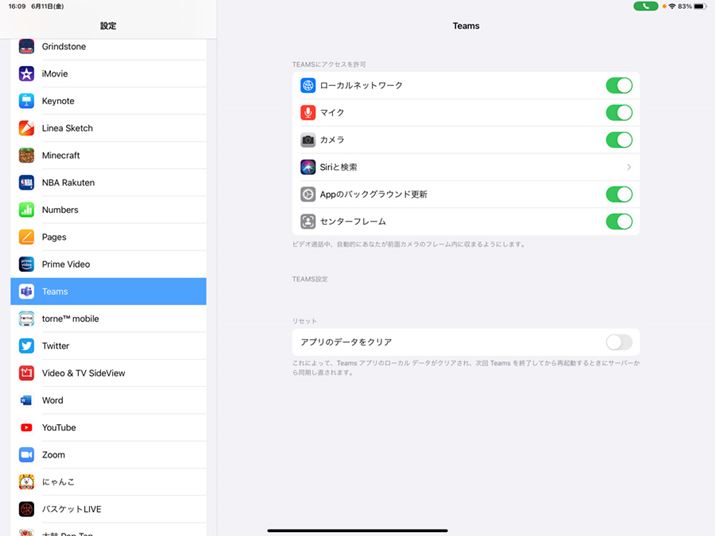This screenshot has width=715, height=536.
Task: Tap the green call indicator pill
Action: click(x=645, y=6)
